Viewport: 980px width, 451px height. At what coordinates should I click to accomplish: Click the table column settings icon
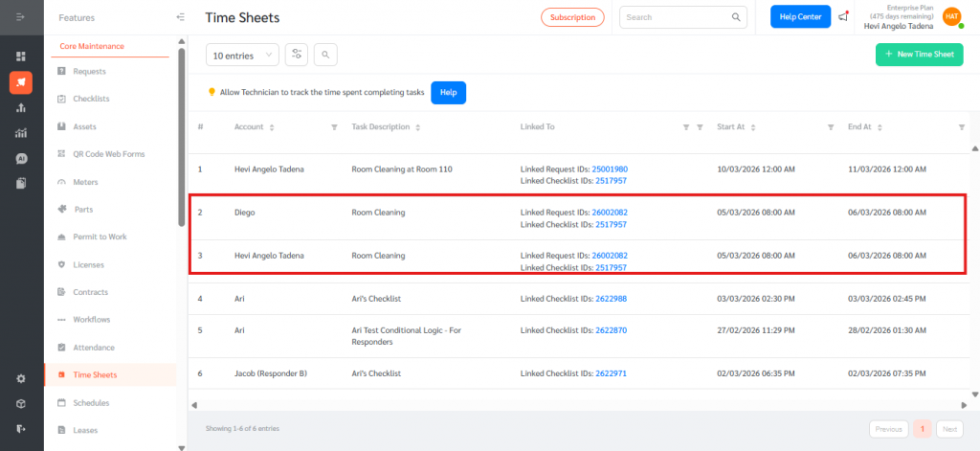(297, 56)
